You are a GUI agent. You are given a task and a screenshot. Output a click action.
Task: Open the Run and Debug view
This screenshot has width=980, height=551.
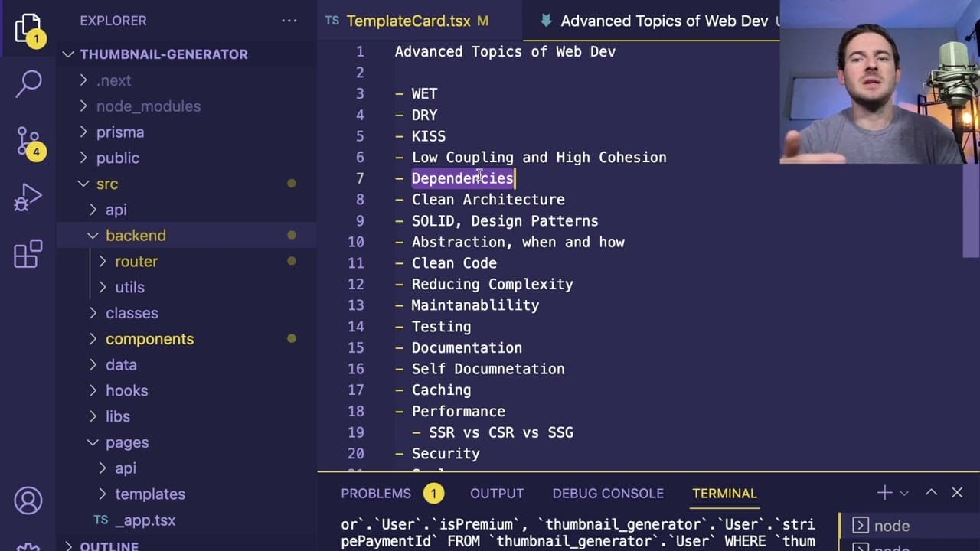click(x=28, y=197)
